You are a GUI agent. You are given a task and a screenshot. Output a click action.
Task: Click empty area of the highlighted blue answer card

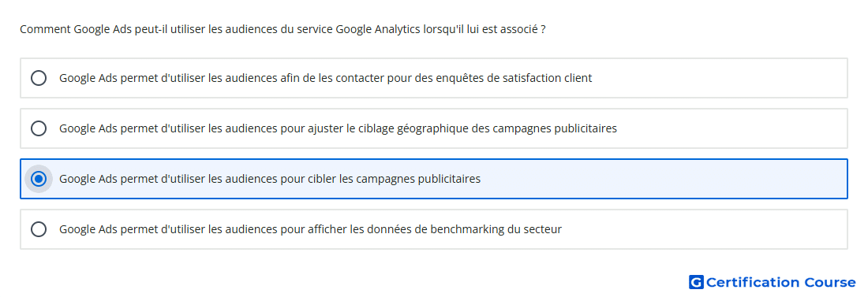click(664, 179)
